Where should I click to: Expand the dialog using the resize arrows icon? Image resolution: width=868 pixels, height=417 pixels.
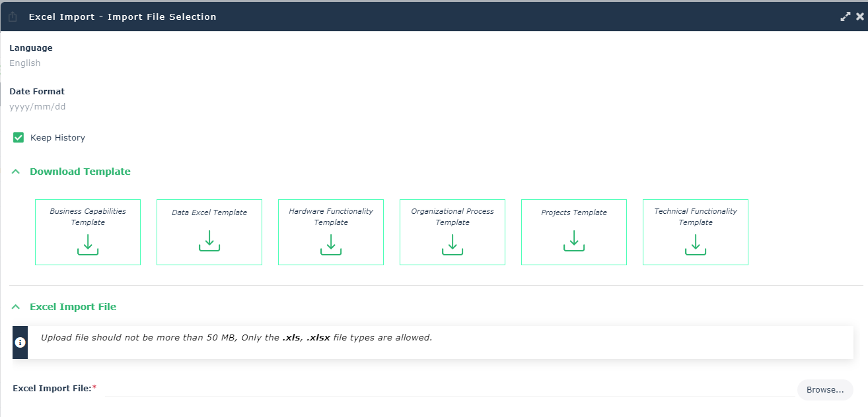click(845, 17)
